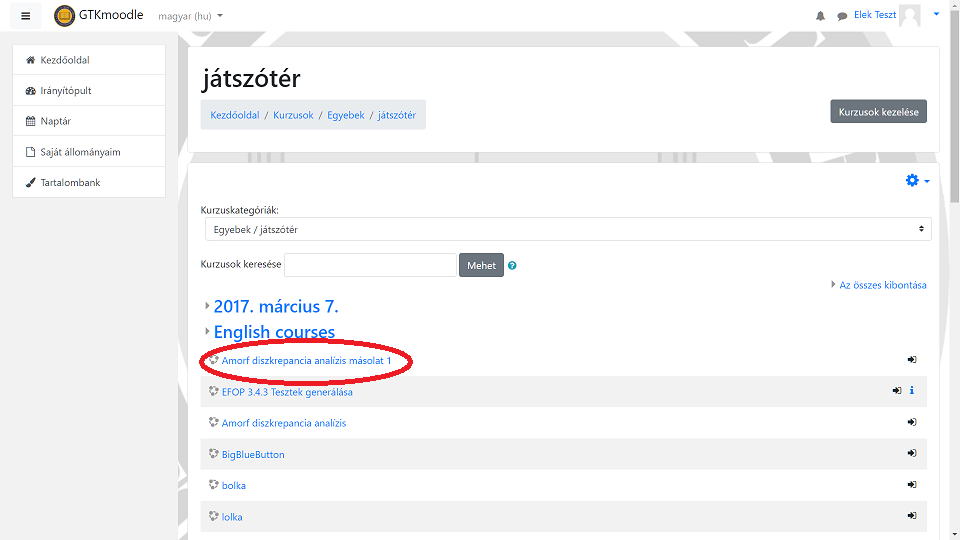Click self-enrolment icon for BigBlueButton course
960x540 pixels.
[x=912, y=454]
